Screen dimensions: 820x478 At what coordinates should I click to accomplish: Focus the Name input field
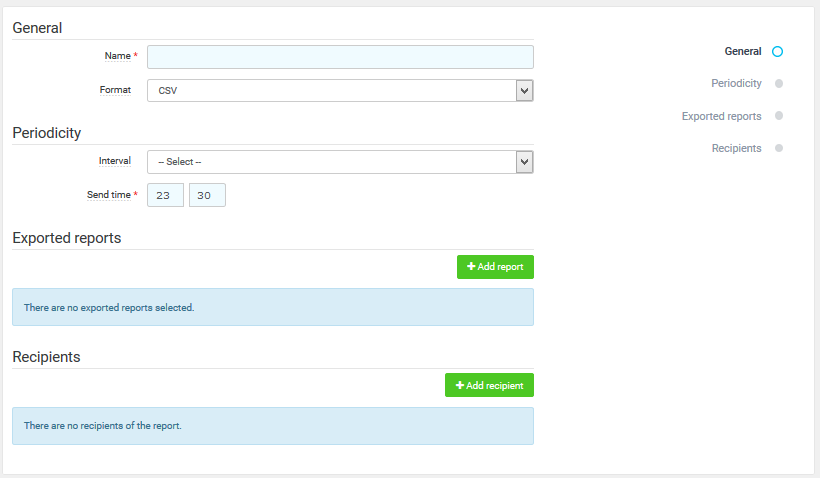[340, 57]
